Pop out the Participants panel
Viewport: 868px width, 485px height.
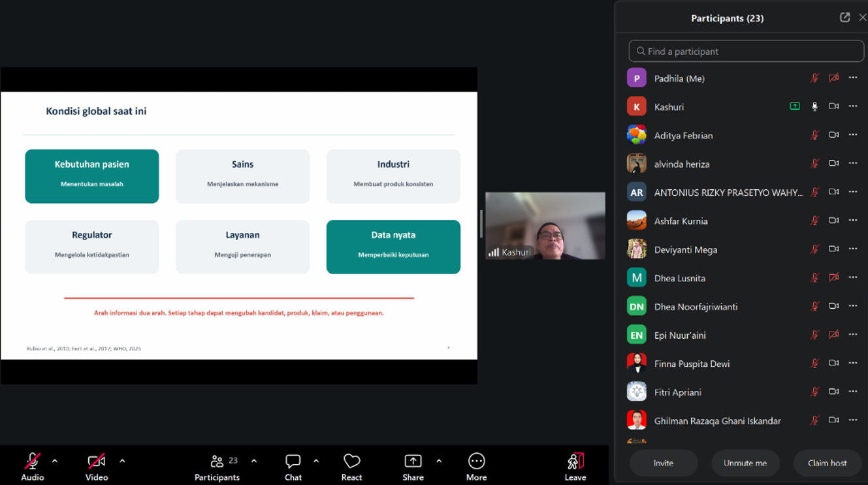coord(844,18)
